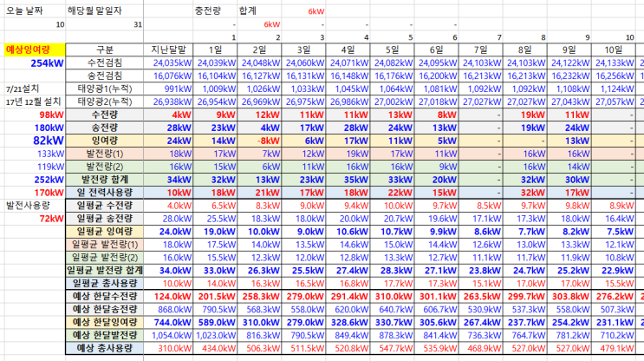This screenshot has height=361, width=644.
Task: Click the 합계 label cell
Action: point(259,10)
